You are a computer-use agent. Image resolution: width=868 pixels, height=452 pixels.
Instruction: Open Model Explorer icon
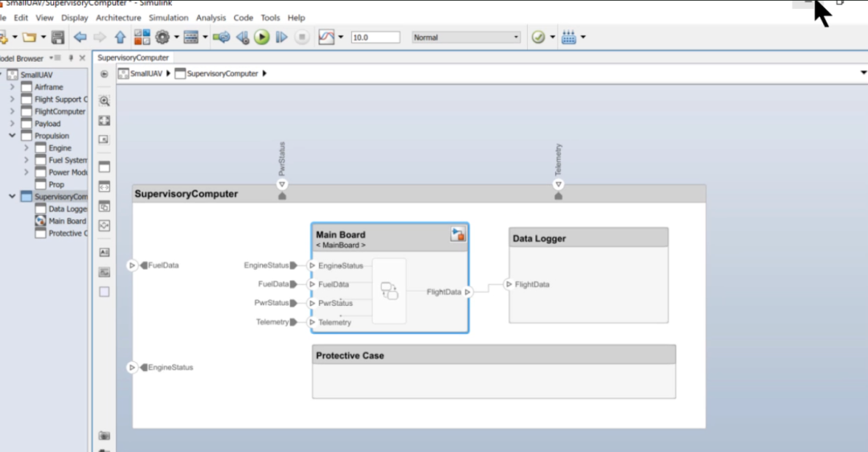pyautogui.click(x=191, y=37)
